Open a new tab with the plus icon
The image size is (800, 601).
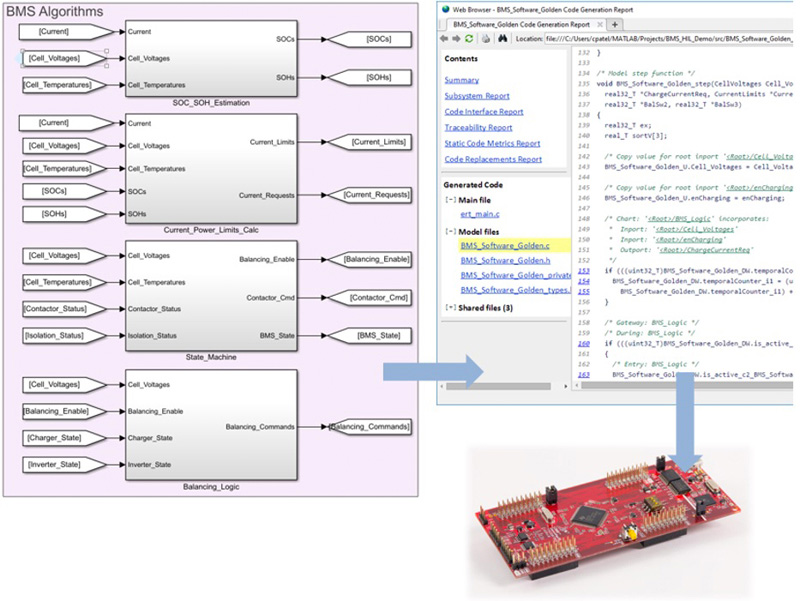615,25
